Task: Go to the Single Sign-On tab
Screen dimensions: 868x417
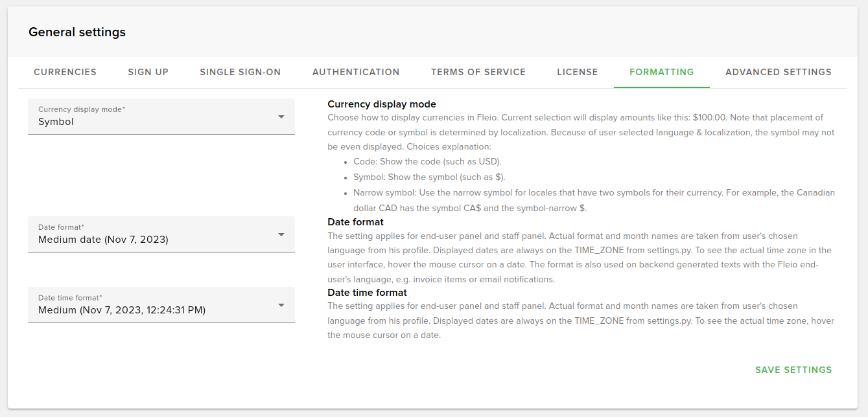Action: click(x=240, y=72)
